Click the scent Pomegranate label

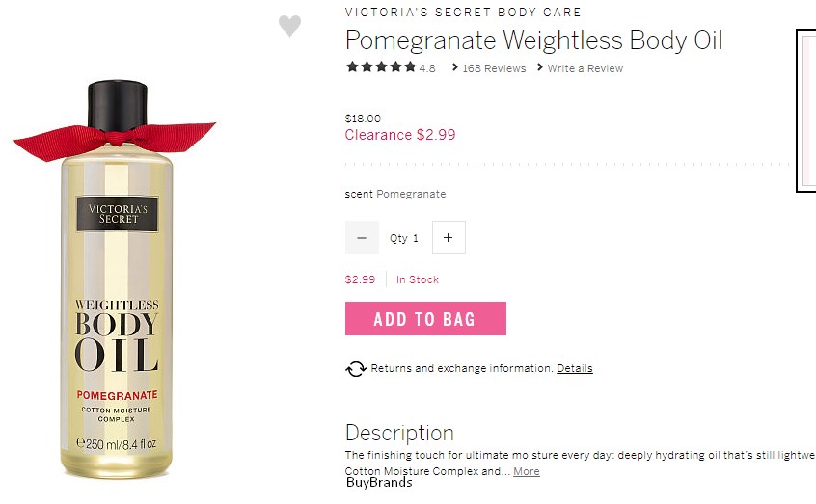[395, 194]
